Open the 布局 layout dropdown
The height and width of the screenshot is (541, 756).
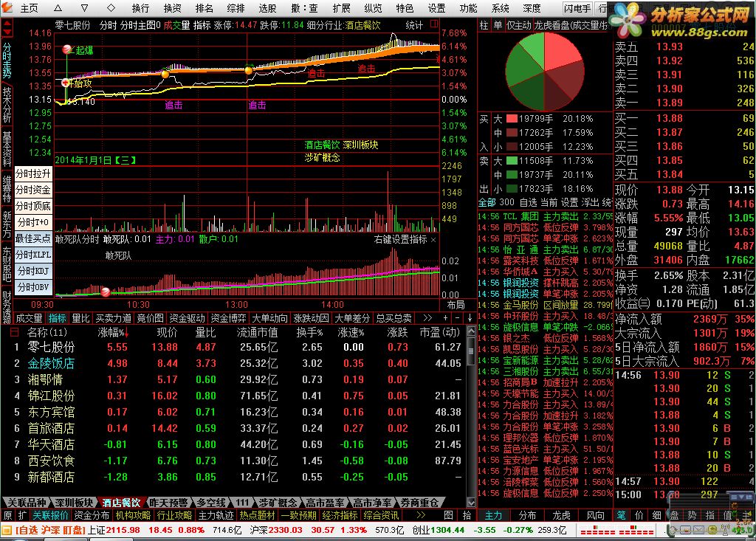[456, 305]
